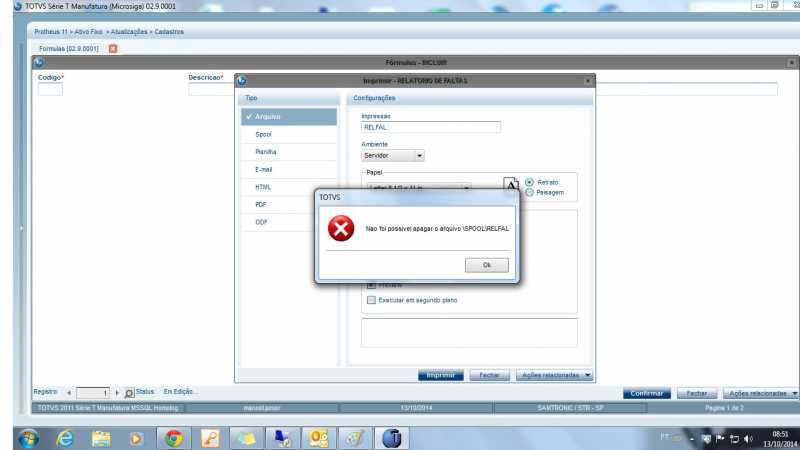Image resolution: width=800 pixels, height=450 pixels.
Task: Open Windows Explorer from the taskbar
Action: 101,438
